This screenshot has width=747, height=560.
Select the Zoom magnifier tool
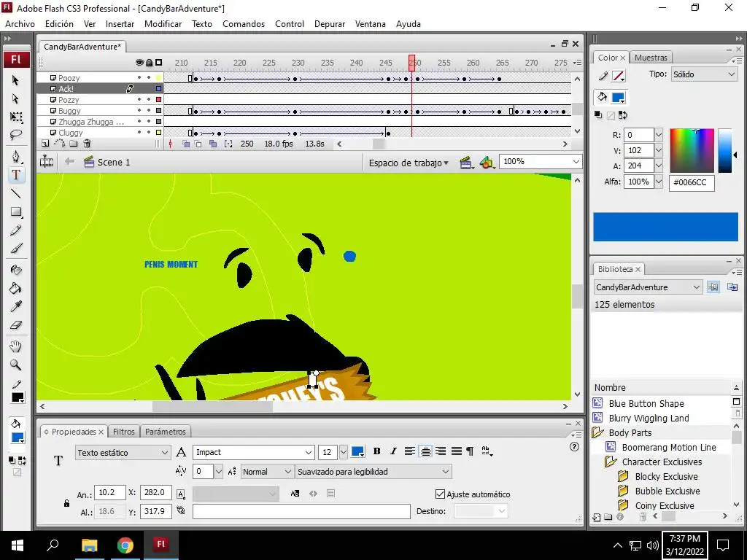pos(16,365)
